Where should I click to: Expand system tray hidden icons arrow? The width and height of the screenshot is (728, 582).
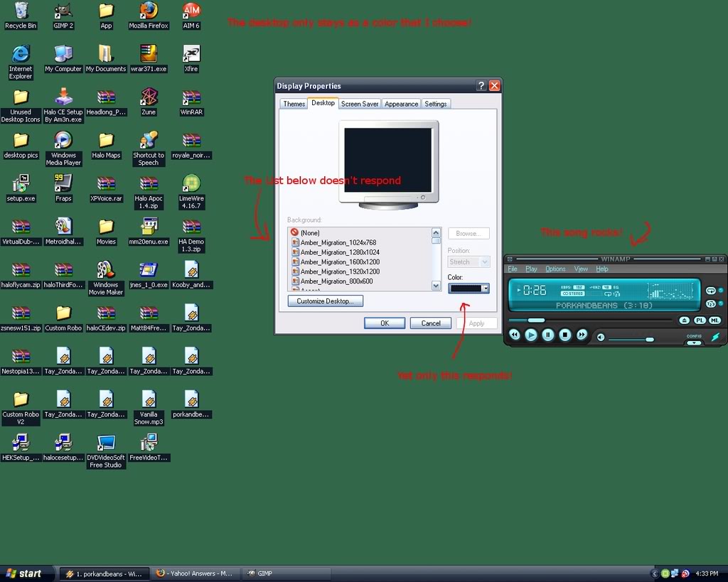click(655, 573)
